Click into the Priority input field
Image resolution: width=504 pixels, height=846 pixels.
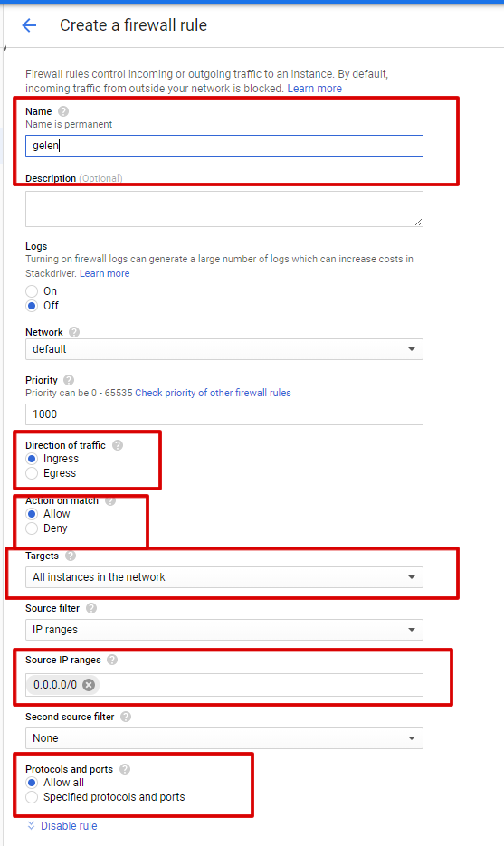point(223,414)
